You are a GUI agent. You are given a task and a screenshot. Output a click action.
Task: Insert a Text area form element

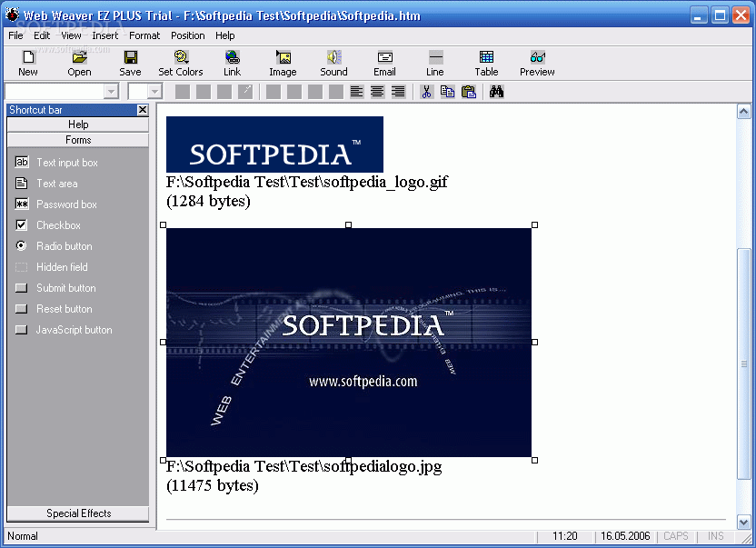[46, 184]
